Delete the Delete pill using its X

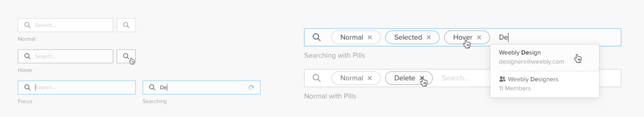coord(422,78)
